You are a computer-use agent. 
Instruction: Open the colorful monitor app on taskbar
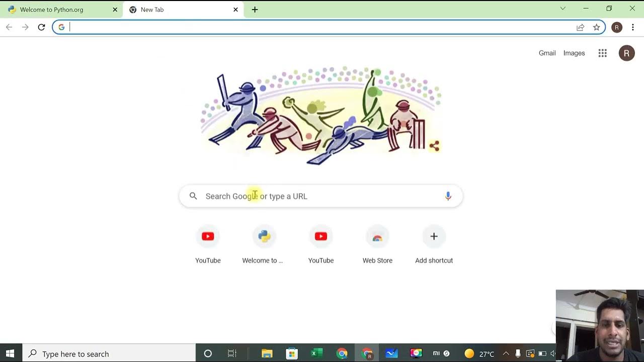(416, 353)
